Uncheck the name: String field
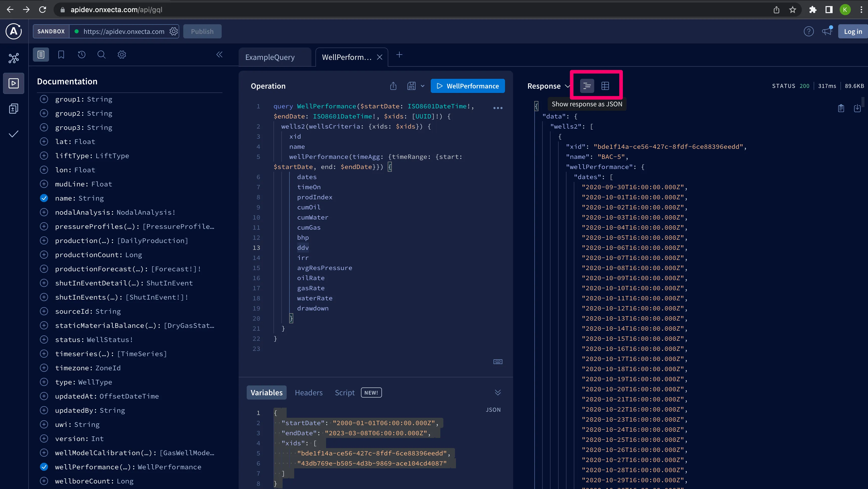Viewport: 868px width, 489px height. coord(44,198)
